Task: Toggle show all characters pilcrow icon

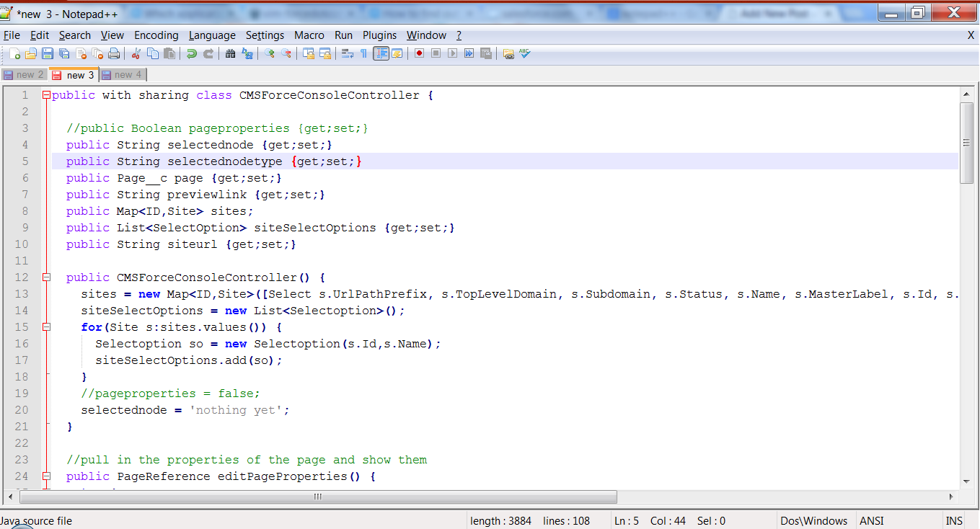Action: pyautogui.click(x=364, y=53)
